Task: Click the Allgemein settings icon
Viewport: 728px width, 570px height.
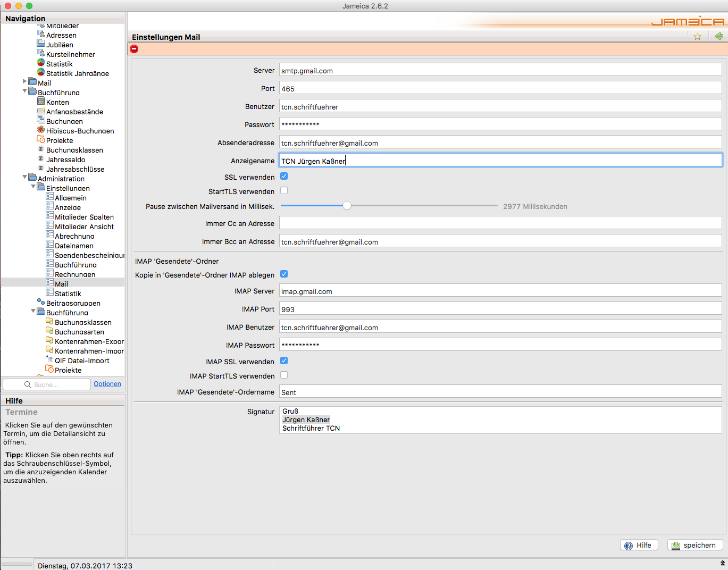Action: 49,197
